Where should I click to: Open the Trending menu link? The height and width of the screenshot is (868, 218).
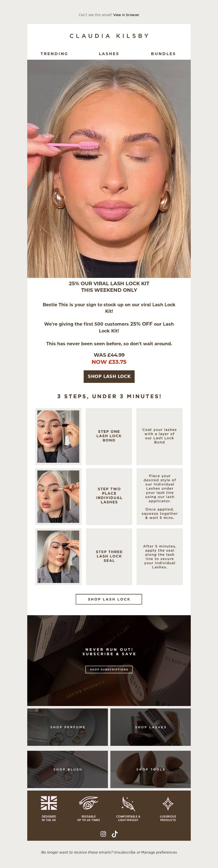[54, 53]
